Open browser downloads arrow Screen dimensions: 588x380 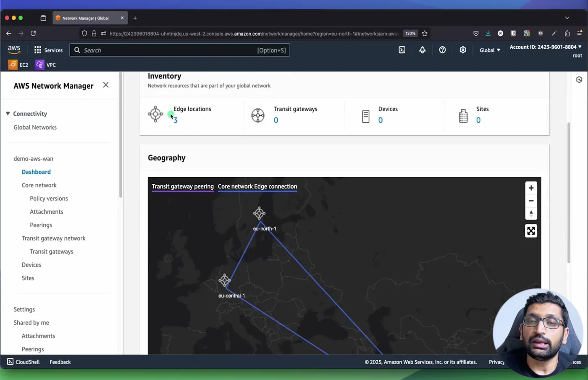point(488,33)
